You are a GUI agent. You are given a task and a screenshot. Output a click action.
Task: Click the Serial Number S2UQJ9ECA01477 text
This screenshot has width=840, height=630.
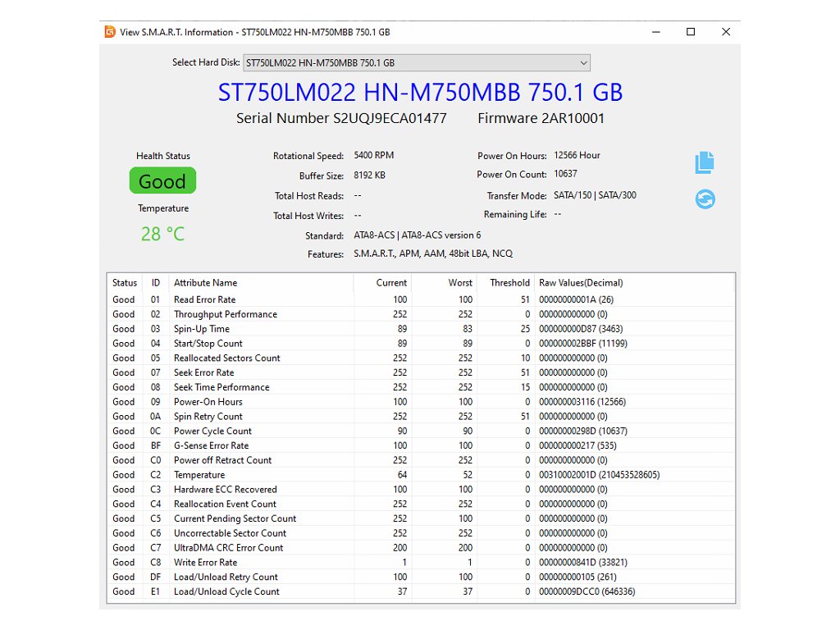[x=341, y=118]
